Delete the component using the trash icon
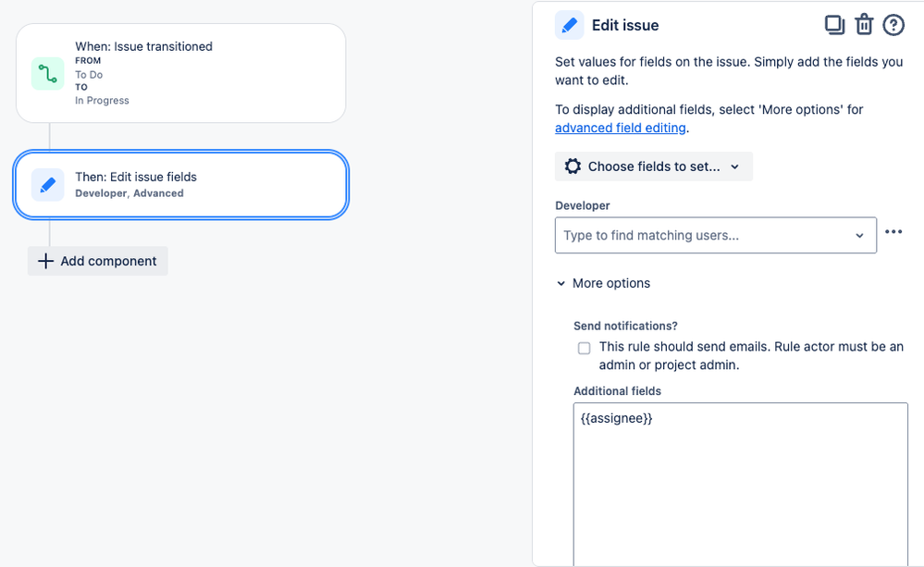Image resolution: width=924 pixels, height=567 pixels. (864, 25)
